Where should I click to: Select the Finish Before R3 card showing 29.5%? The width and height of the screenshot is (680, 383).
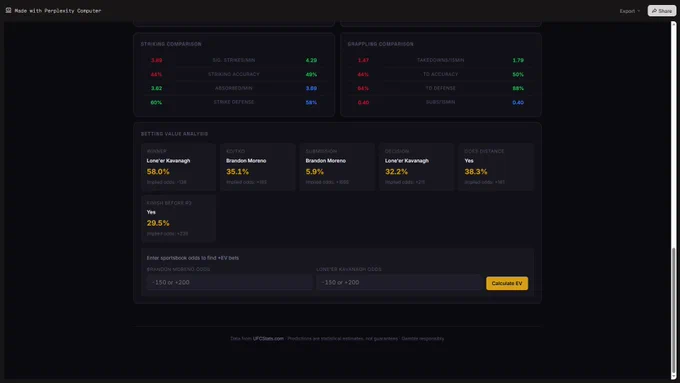click(178, 218)
